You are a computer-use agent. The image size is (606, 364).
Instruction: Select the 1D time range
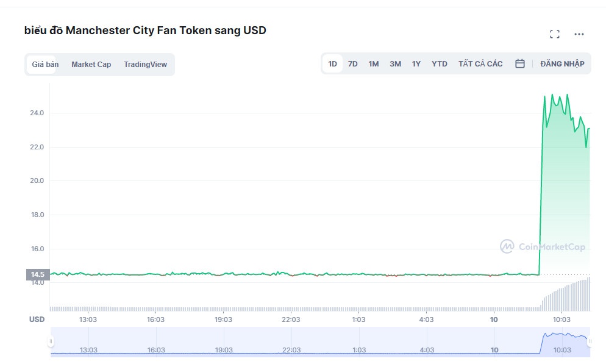(332, 63)
